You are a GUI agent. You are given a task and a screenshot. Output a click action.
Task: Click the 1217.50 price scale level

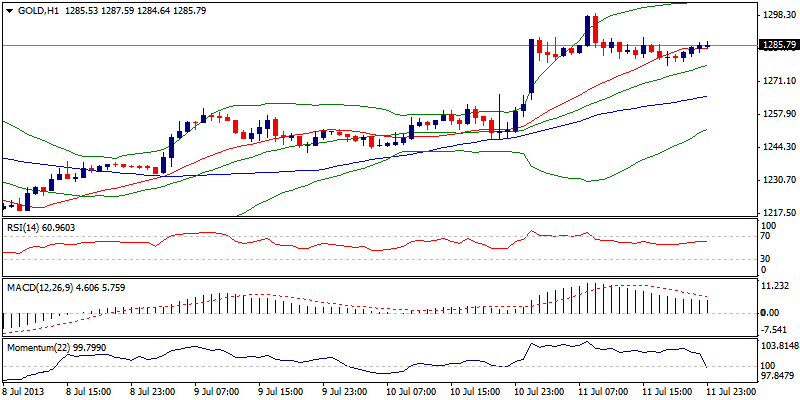point(777,213)
